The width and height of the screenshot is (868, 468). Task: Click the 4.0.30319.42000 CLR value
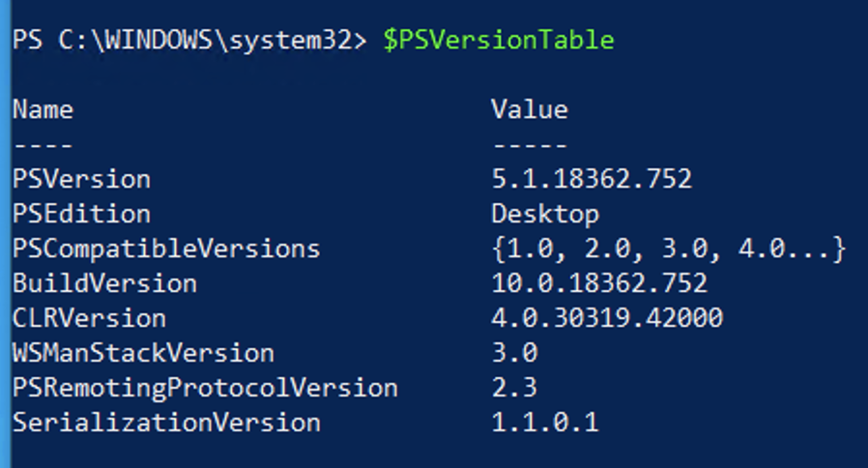607,318
